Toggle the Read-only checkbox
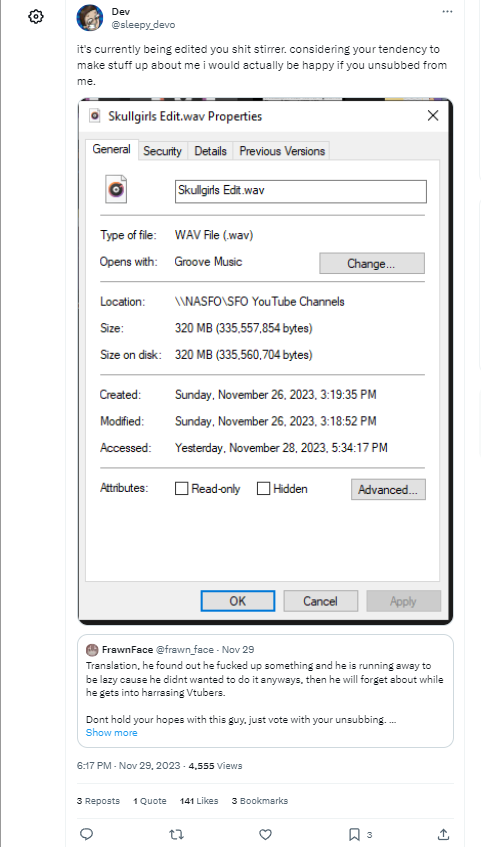The height and width of the screenshot is (847, 481). (x=182, y=489)
